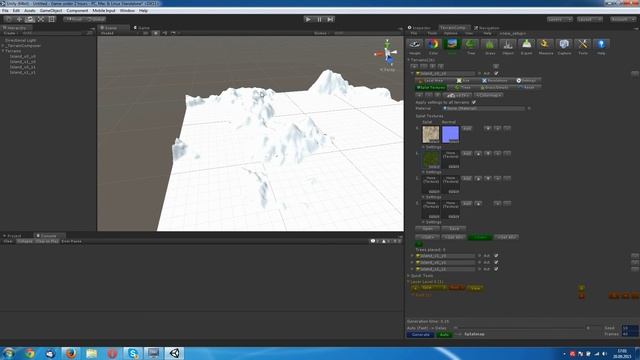Open the Component menu
The image size is (640, 360).
[x=77, y=11]
